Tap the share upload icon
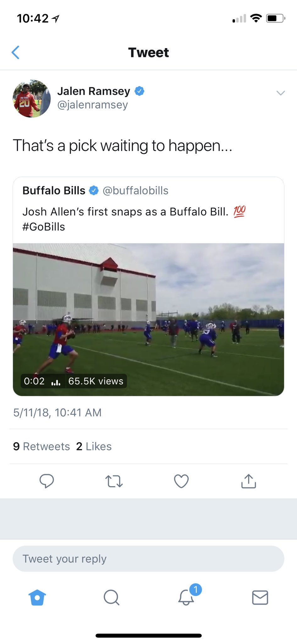The image size is (297, 644). [x=249, y=481]
